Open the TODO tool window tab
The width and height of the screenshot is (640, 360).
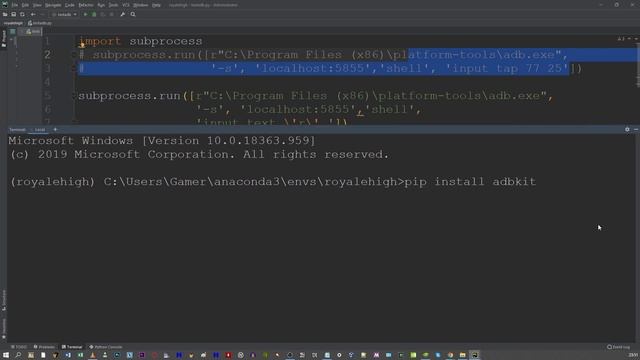tap(19, 347)
